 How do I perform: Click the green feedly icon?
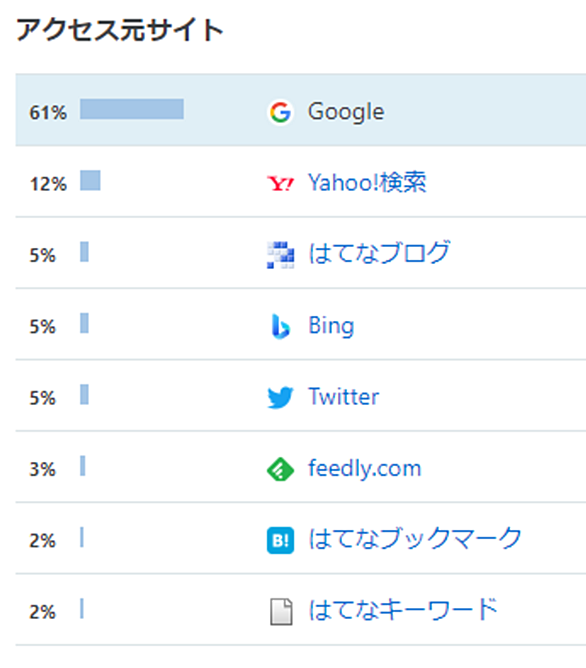point(280,469)
